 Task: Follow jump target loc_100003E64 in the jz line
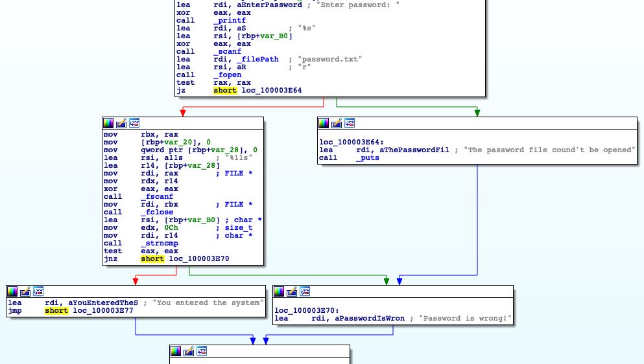tap(272, 91)
